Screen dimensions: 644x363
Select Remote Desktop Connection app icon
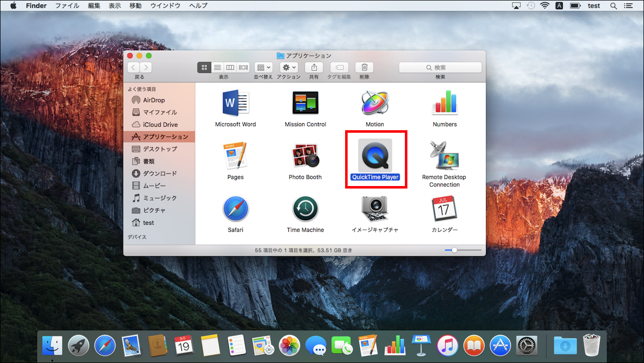445,156
